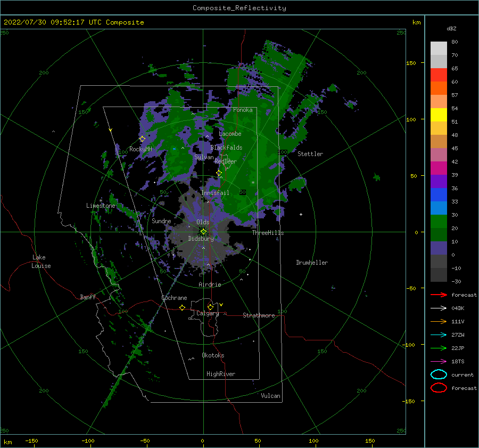Click the Okotoks label
The height and width of the screenshot is (448, 479).
tap(213, 356)
